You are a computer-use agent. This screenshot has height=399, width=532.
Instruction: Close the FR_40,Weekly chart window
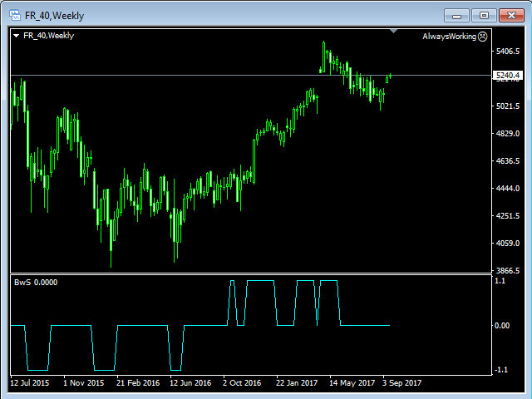(x=511, y=14)
